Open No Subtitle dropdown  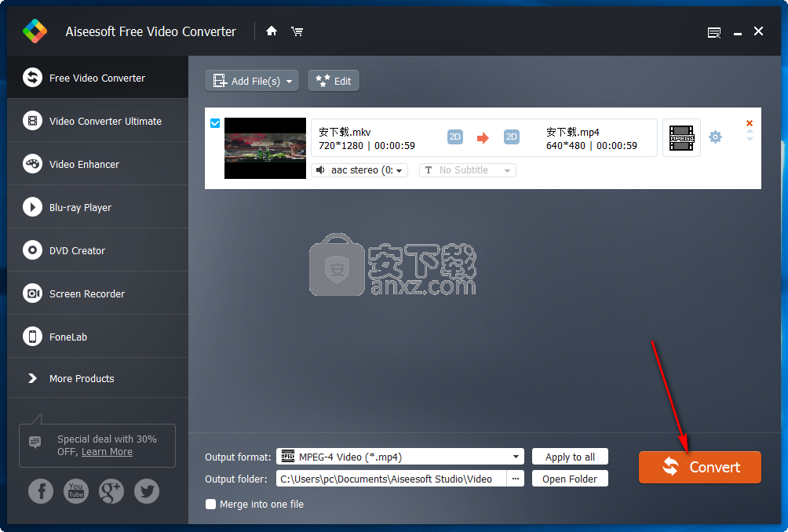[467, 170]
